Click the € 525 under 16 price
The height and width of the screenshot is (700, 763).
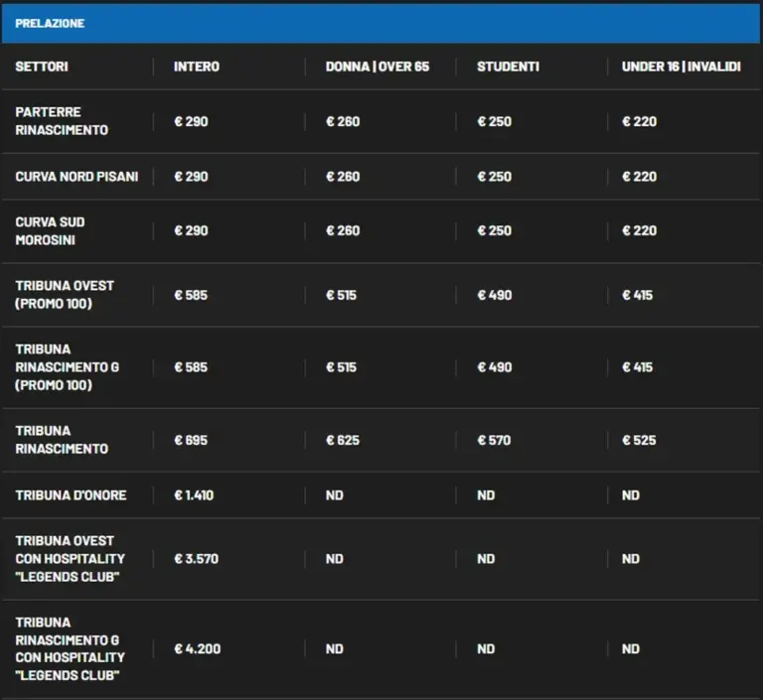(639, 440)
